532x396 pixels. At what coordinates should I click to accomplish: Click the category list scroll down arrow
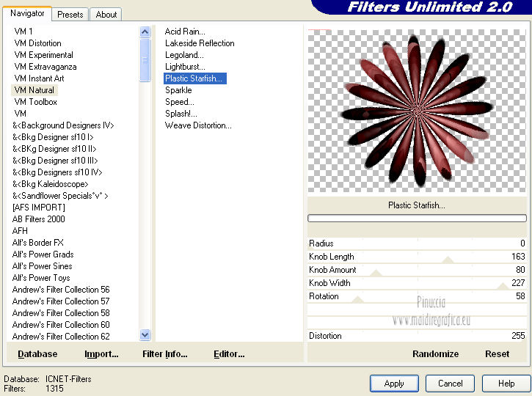145,335
